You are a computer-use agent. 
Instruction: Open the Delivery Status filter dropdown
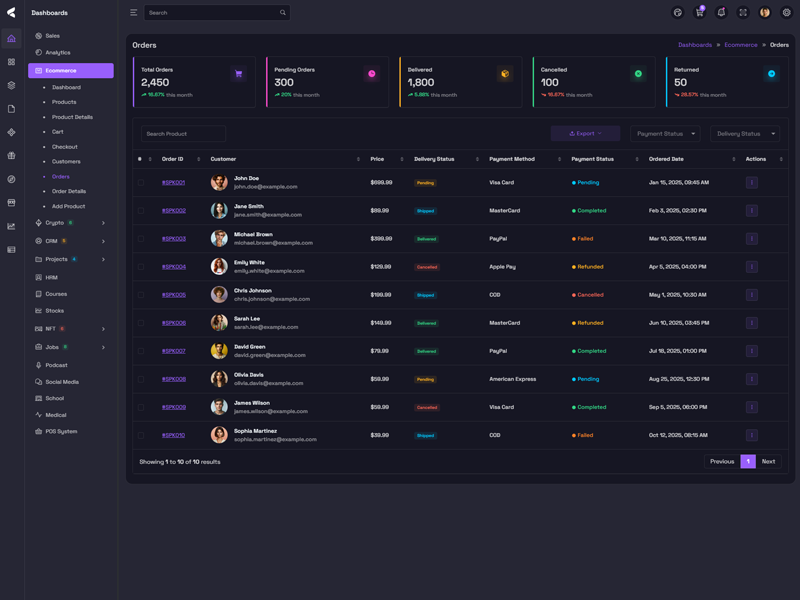click(x=745, y=133)
